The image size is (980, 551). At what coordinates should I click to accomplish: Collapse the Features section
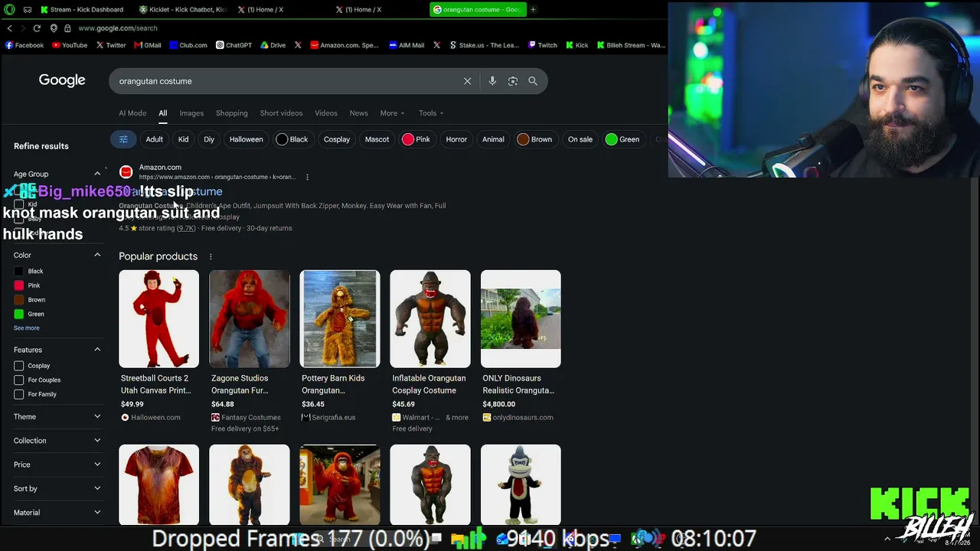pyautogui.click(x=97, y=350)
